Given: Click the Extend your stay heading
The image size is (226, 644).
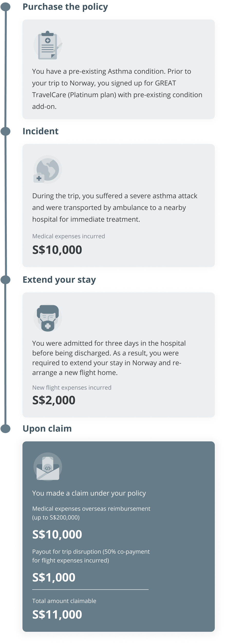Looking at the screenshot, I should click(59, 280).
